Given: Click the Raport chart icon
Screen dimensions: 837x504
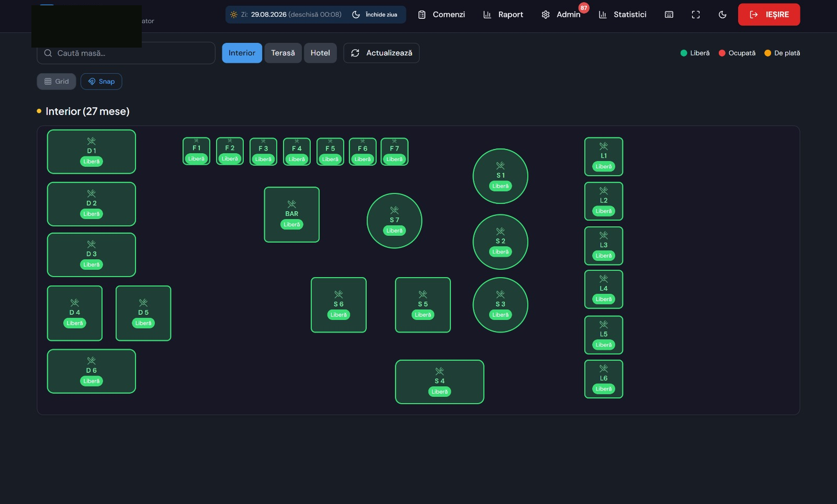Looking at the screenshot, I should tap(487, 15).
